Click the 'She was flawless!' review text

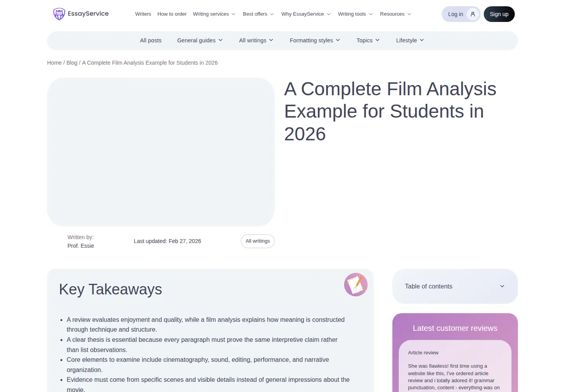click(x=454, y=377)
